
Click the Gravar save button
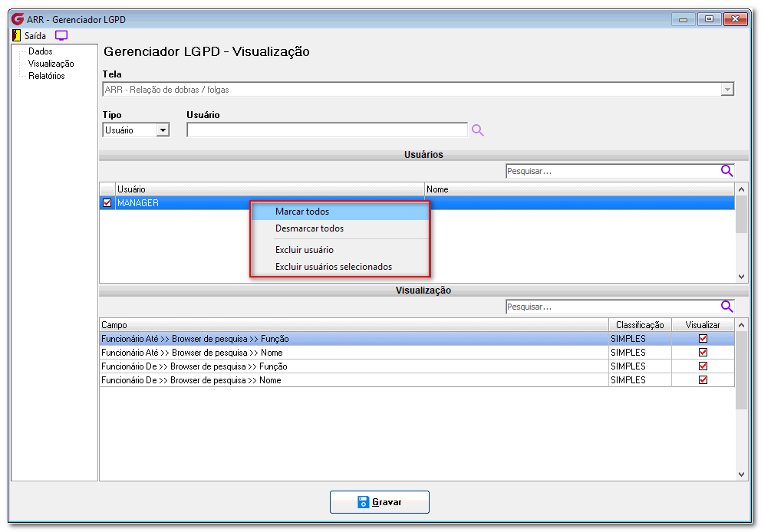(x=380, y=502)
